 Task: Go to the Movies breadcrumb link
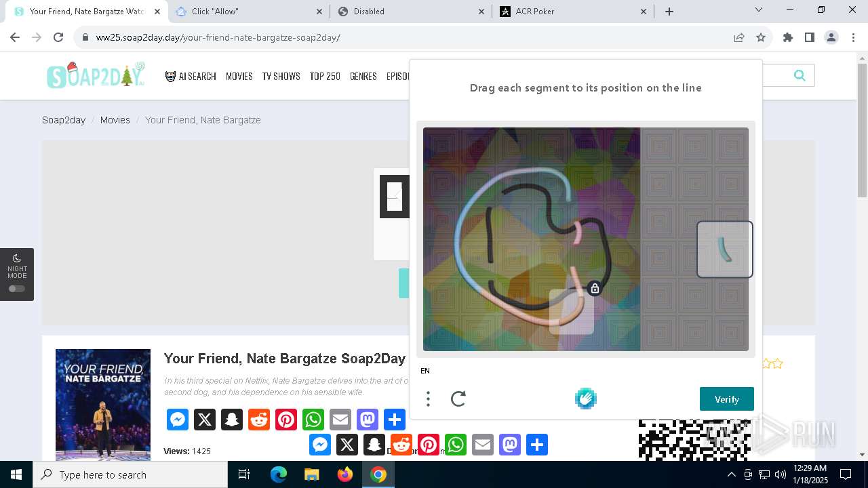pyautogui.click(x=115, y=120)
